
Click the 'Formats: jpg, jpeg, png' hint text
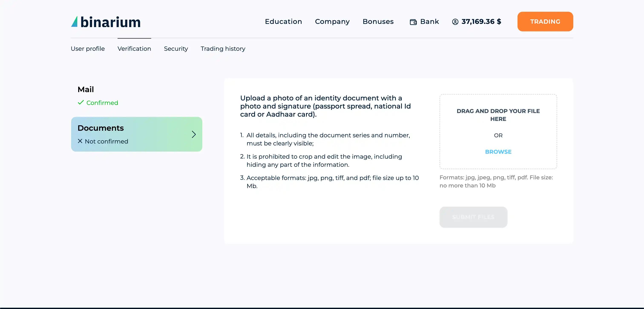coord(496,181)
